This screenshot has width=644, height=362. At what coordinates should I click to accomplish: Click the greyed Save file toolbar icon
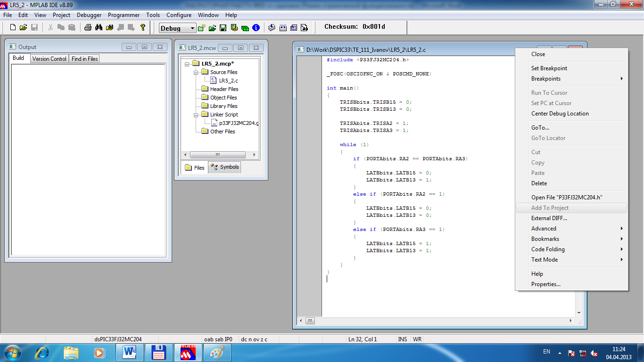(33, 27)
